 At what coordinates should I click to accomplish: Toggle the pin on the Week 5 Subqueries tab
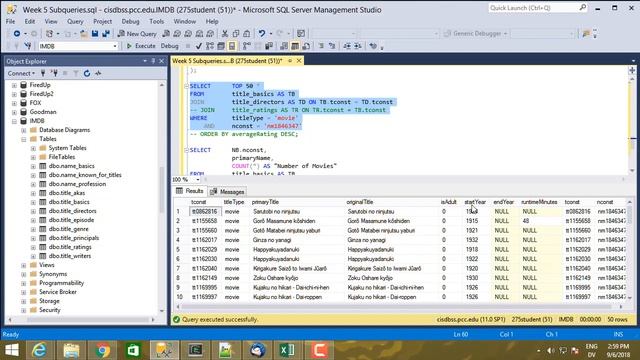[x=290, y=61]
